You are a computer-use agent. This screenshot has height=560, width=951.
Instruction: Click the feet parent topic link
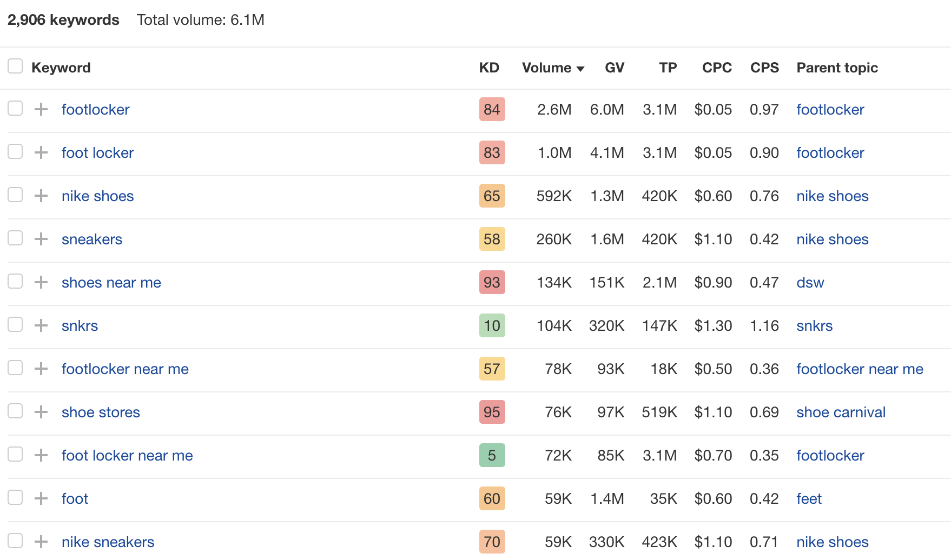(809, 498)
